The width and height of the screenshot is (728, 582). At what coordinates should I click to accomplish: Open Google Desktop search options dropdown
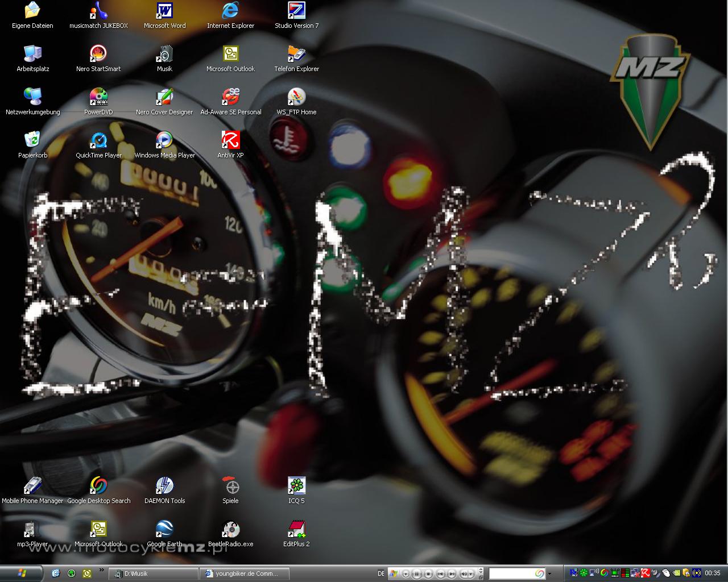pos(549,574)
